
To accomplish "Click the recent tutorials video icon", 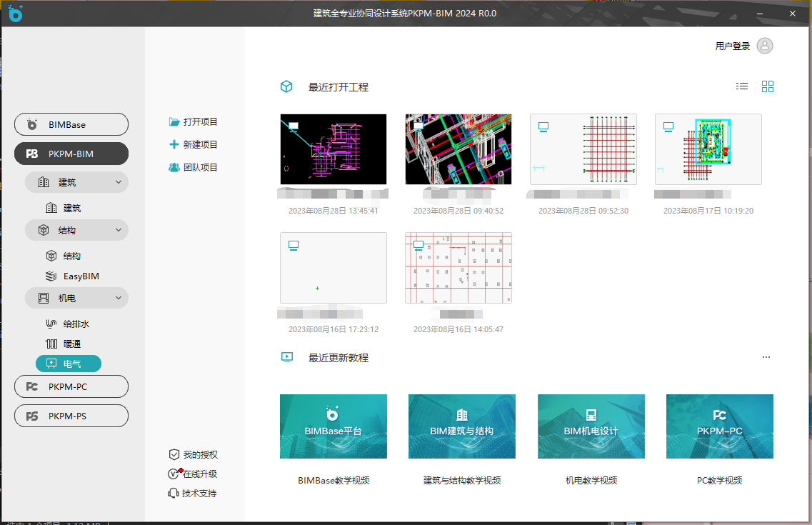I will click(x=287, y=356).
